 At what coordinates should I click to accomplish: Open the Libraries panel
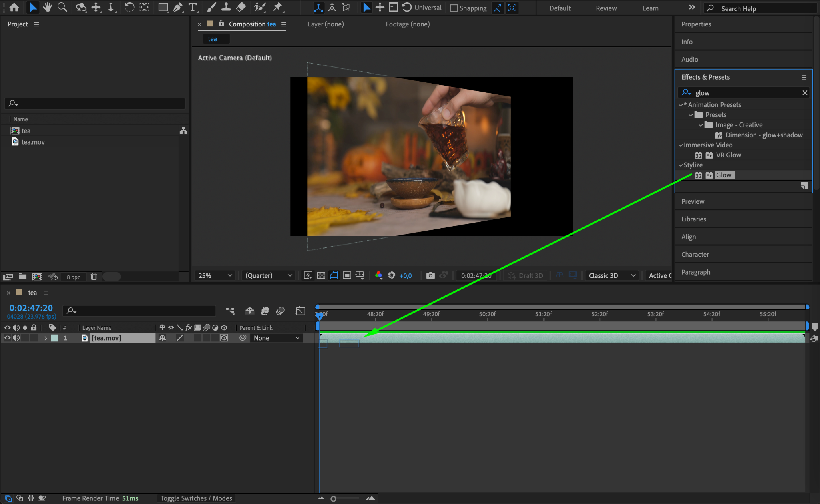pyautogui.click(x=693, y=219)
